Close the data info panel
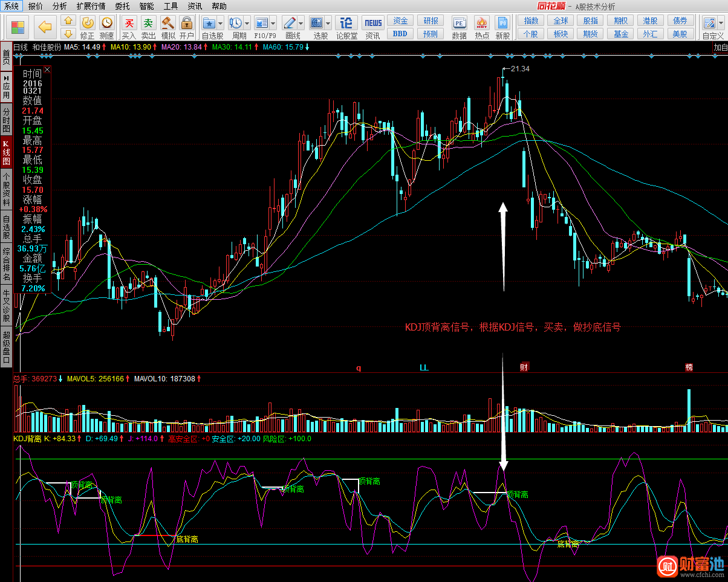This screenshot has height=582, width=728. [x=47, y=70]
